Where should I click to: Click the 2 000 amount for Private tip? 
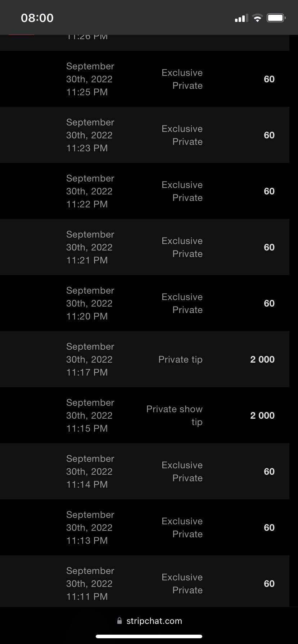point(262,359)
